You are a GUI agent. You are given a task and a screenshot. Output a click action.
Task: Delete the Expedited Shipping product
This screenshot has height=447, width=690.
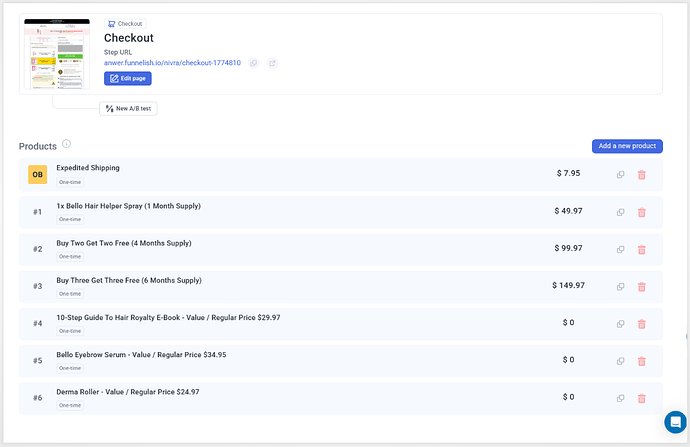[641, 175]
